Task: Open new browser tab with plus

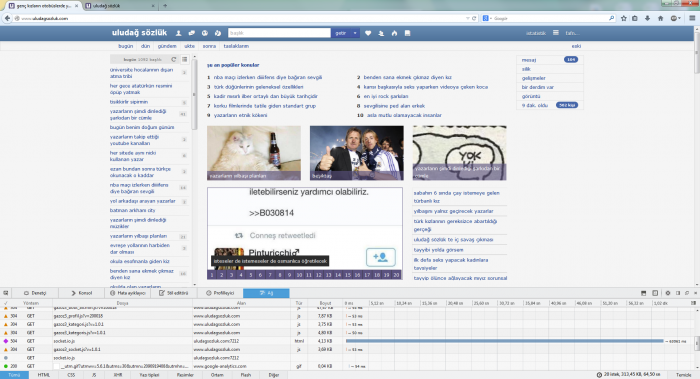Action: coord(165,6)
